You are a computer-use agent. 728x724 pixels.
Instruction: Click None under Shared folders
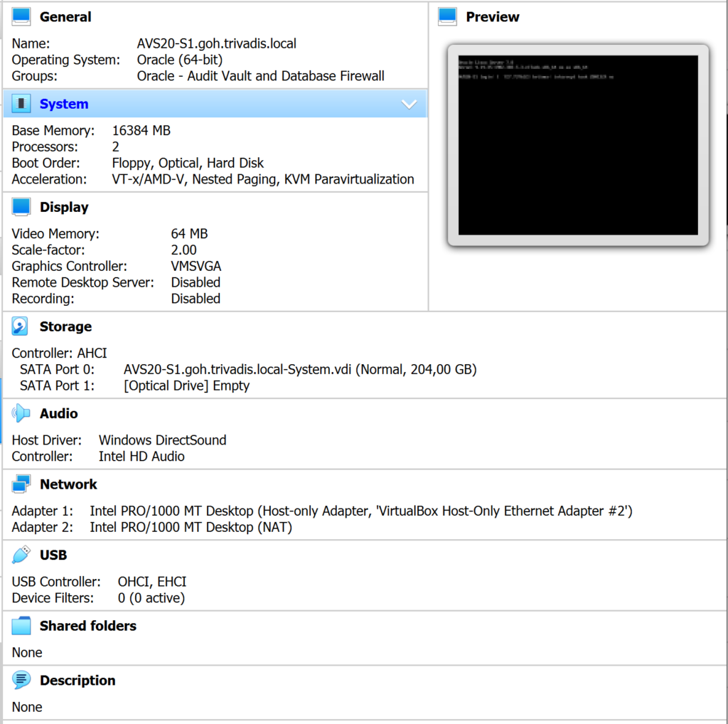(27, 652)
